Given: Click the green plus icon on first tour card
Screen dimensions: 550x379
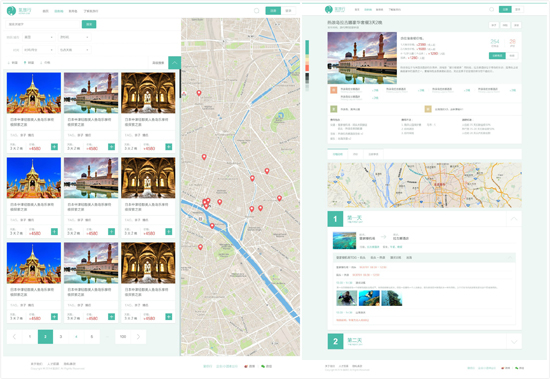Looking at the screenshot, I should point(54,147).
